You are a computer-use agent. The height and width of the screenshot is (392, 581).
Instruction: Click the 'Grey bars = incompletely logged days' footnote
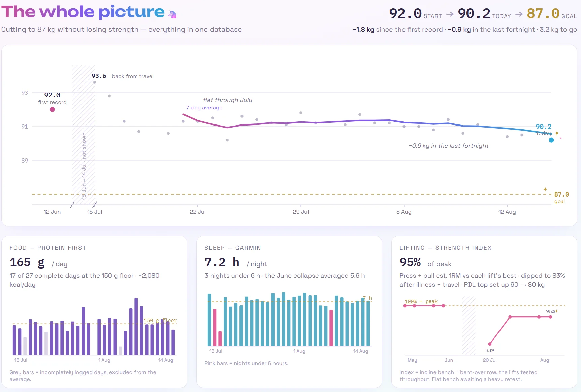(x=83, y=376)
